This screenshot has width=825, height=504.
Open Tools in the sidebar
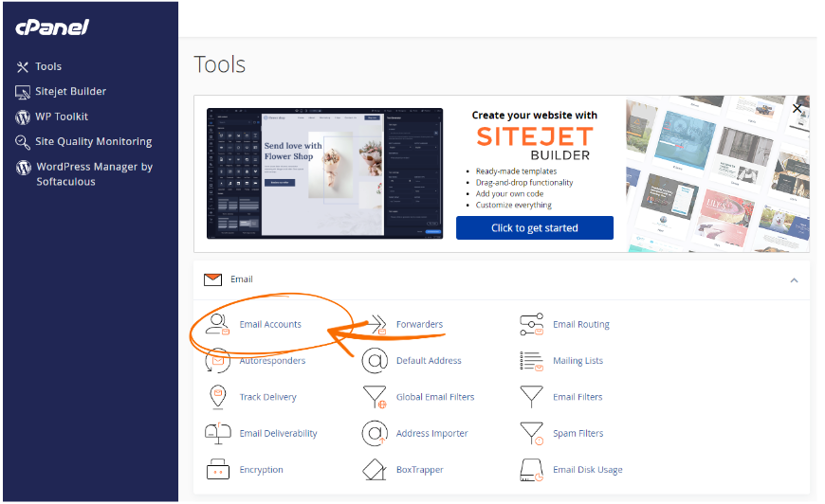pos(48,66)
